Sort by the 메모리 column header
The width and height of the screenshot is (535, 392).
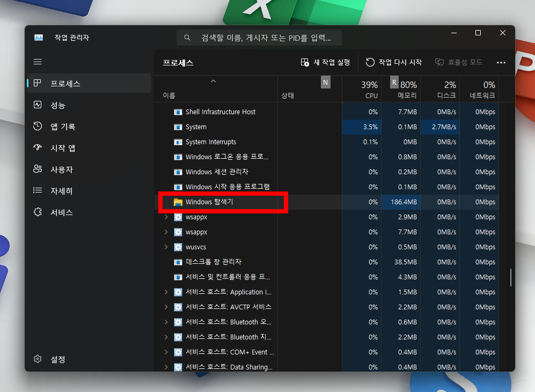[401, 90]
